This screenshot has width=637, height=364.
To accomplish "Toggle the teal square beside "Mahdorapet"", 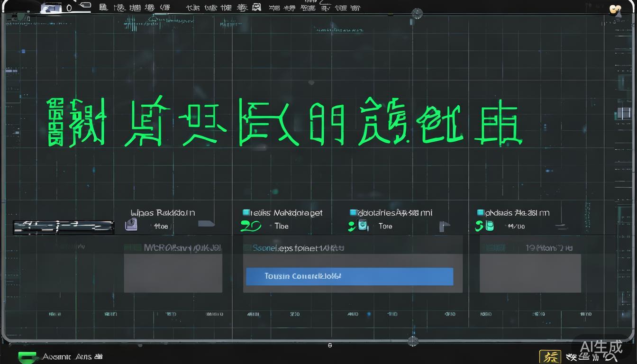I will tap(246, 212).
